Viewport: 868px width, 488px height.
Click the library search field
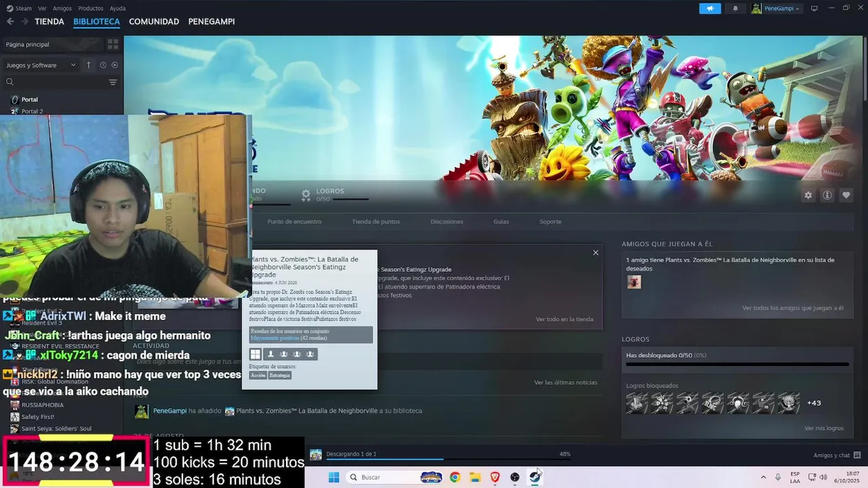pyautogui.click(x=54, y=82)
